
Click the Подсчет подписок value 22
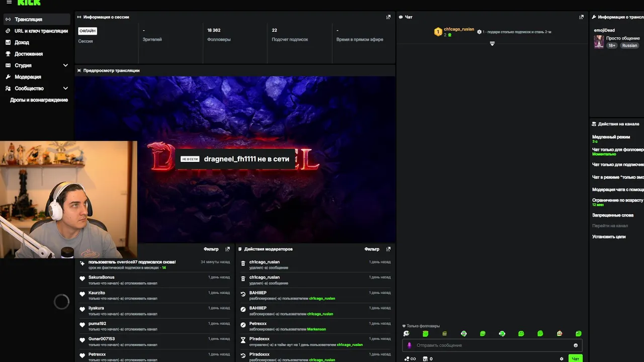tap(274, 30)
